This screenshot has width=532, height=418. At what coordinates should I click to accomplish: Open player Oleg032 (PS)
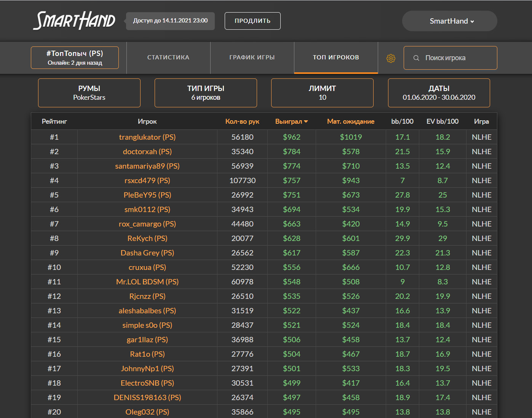pyautogui.click(x=147, y=412)
